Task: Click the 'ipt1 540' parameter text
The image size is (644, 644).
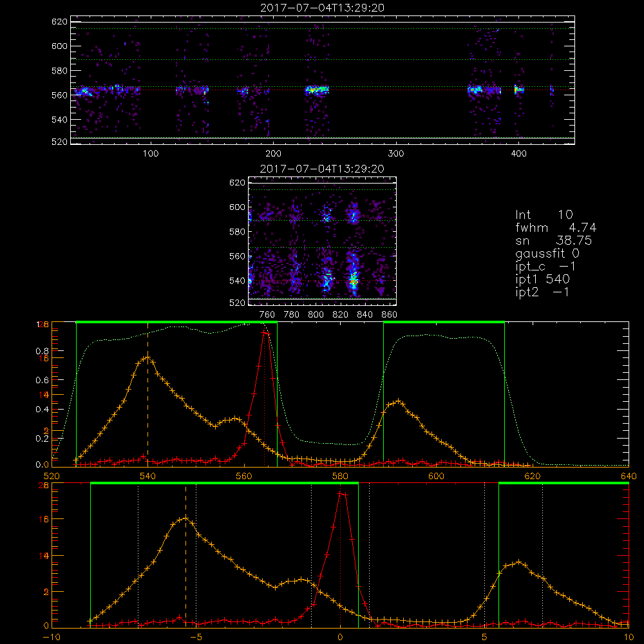Action: click(542, 279)
